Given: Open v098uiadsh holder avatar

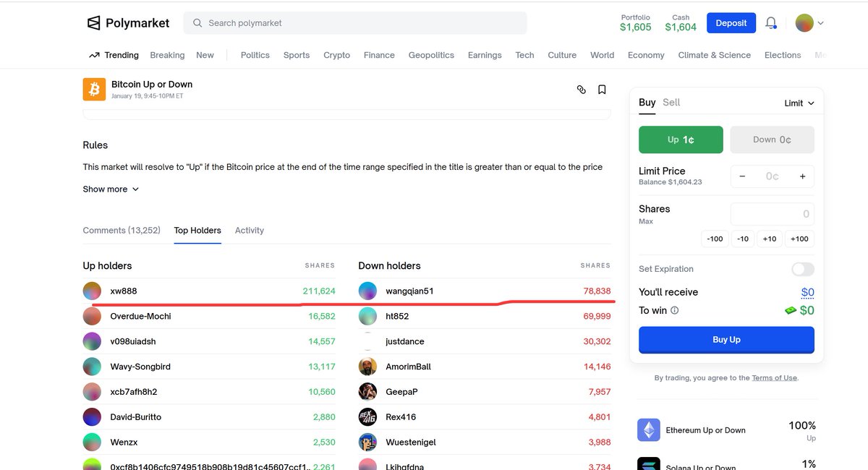Looking at the screenshot, I should pos(92,342).
